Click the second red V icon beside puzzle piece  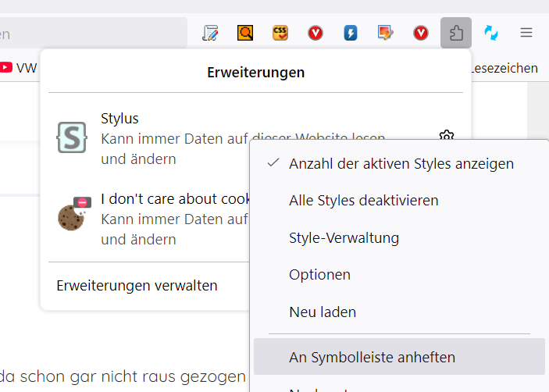421,33
